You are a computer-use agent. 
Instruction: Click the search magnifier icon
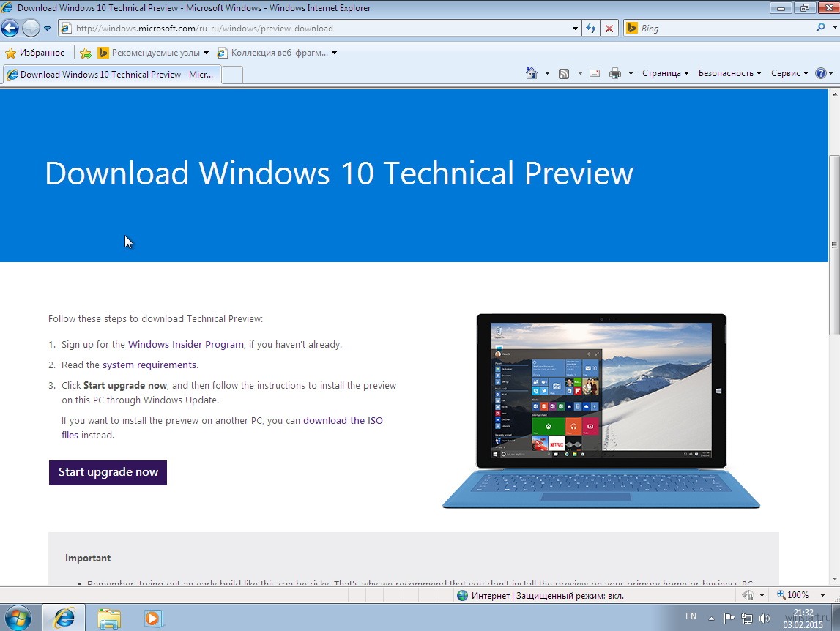pos(820,28)
